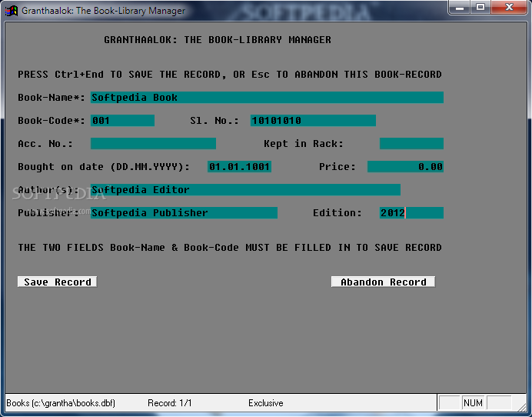Screen dimensions: 532x417
Task: Click the title bar text 'Granthaalok: The Book-Library Manager'
Action: 104,11
